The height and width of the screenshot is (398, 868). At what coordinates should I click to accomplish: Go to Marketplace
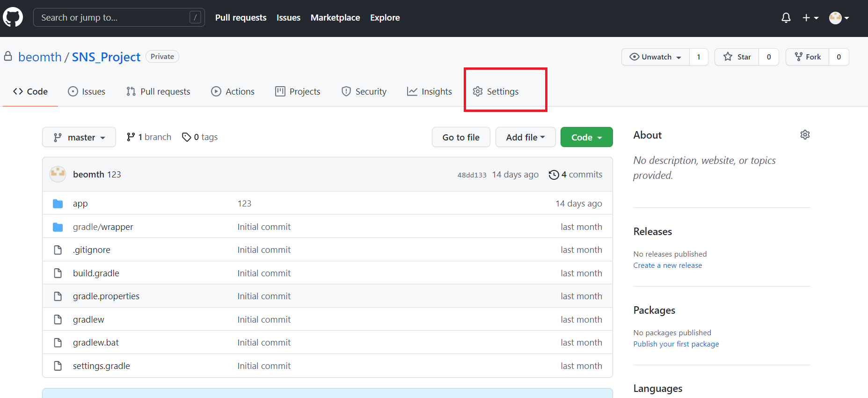click(x=335, y=18)
